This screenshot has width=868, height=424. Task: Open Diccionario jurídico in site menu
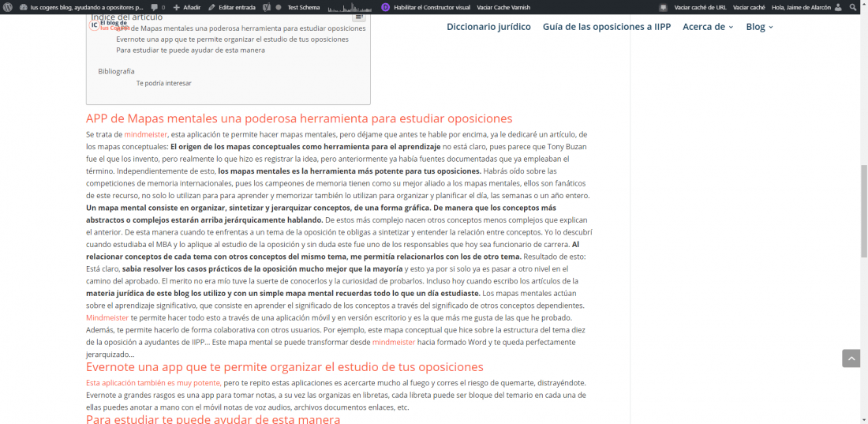[488, 27]
